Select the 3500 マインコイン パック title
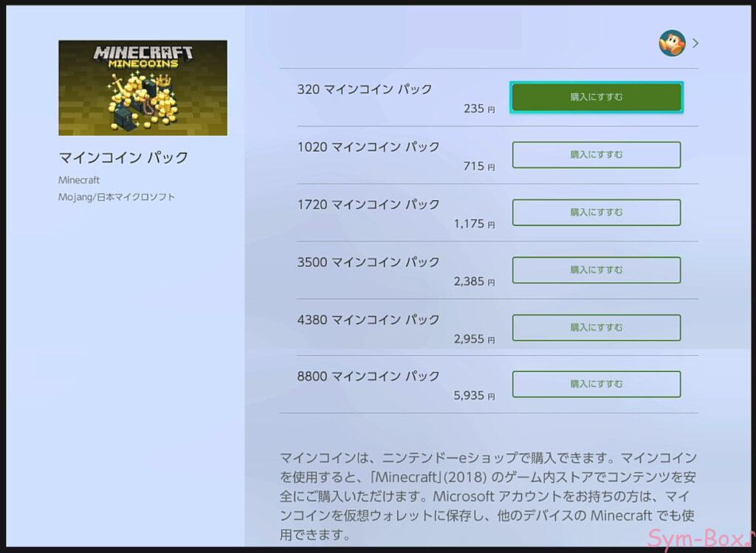The width and height of the screenshot is (756, 553). (x=368, y=262)
